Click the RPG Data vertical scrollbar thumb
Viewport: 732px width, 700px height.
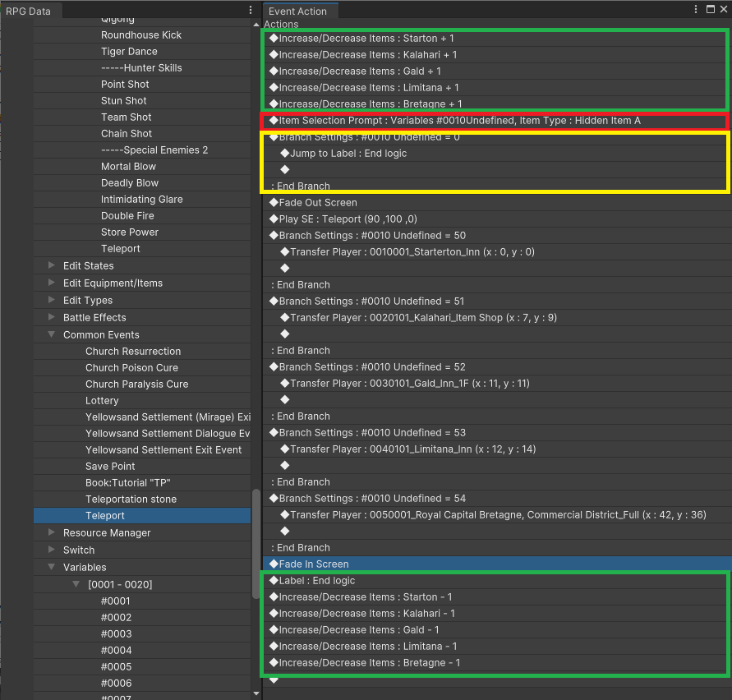point(256,544)
